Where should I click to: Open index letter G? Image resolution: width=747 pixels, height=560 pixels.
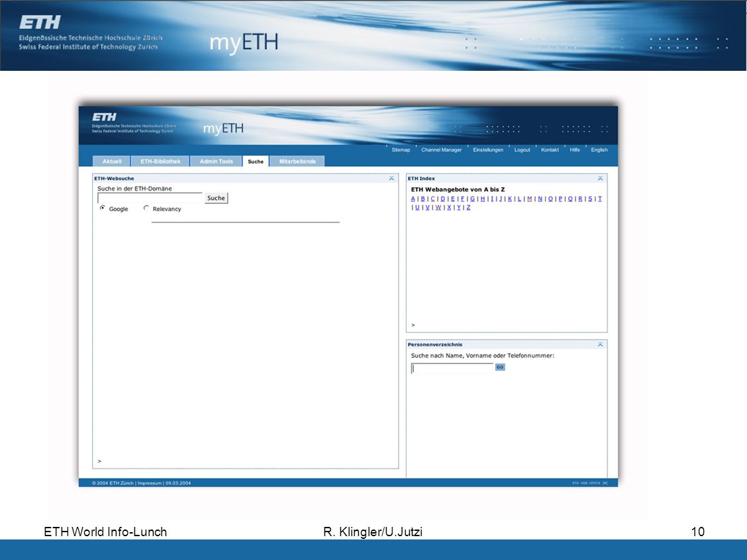[x=473, y=199]
